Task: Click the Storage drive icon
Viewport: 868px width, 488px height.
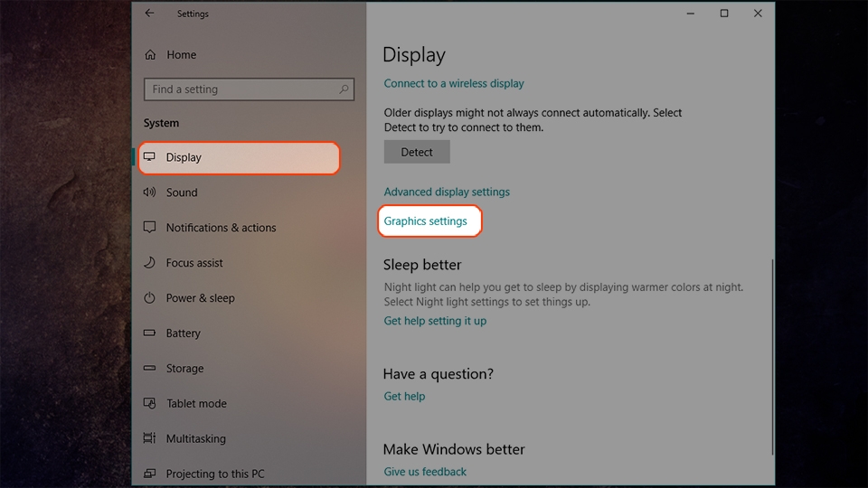Action: [x=149, y=368]
